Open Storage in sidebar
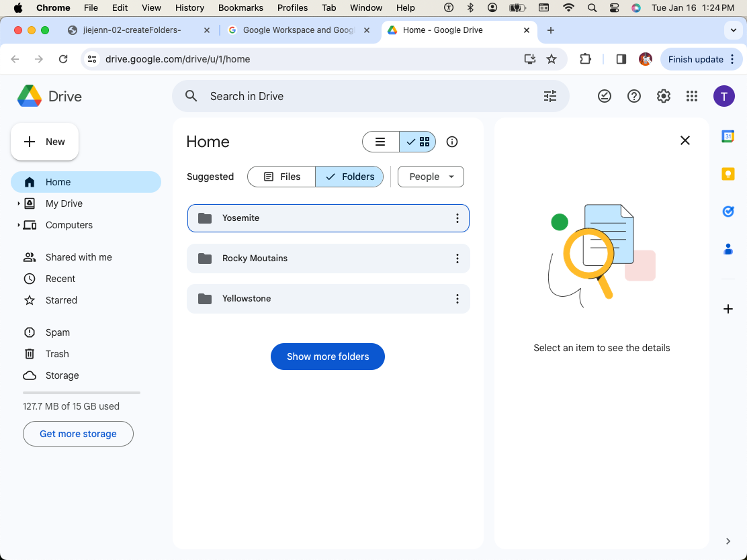Image resolution: width=747 pixels, height=560 pixels. tap(86, 375)
